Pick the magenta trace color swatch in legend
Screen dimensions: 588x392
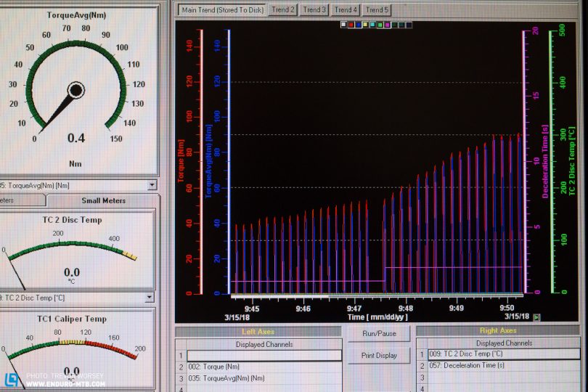[x=387, y=25]
